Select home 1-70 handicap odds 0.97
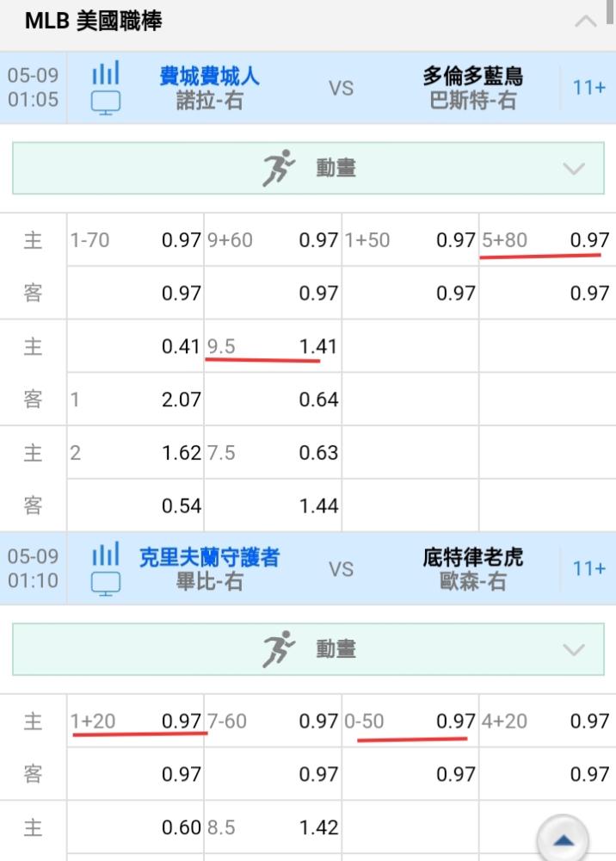Viewport: 616px width, 861px height. (x=135, y=240)
